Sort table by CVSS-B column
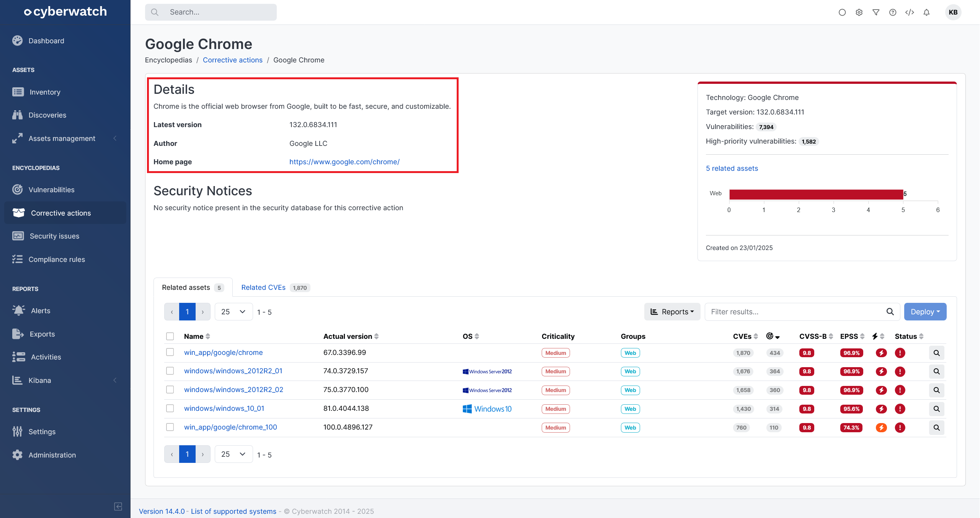Viewport: 980px width, 518px height. [x=816, y=336]
